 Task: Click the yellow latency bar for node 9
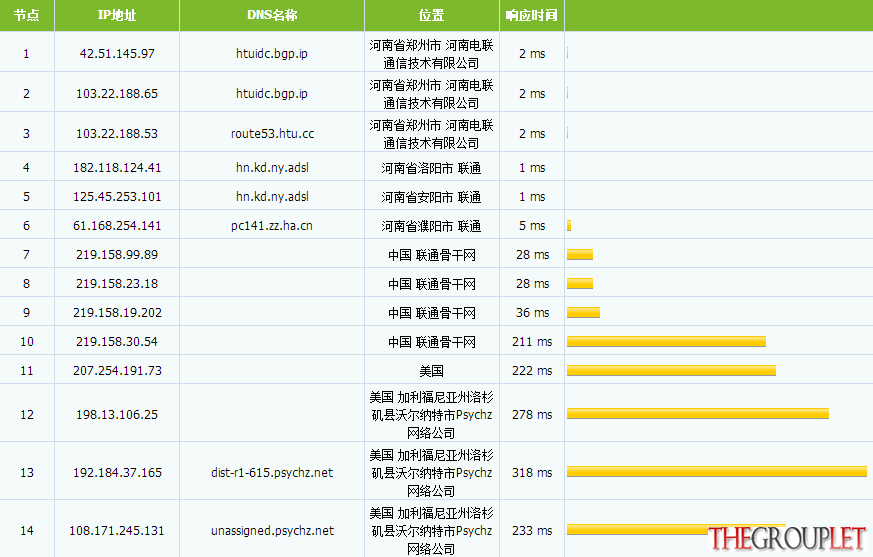(x=583, y=312)
